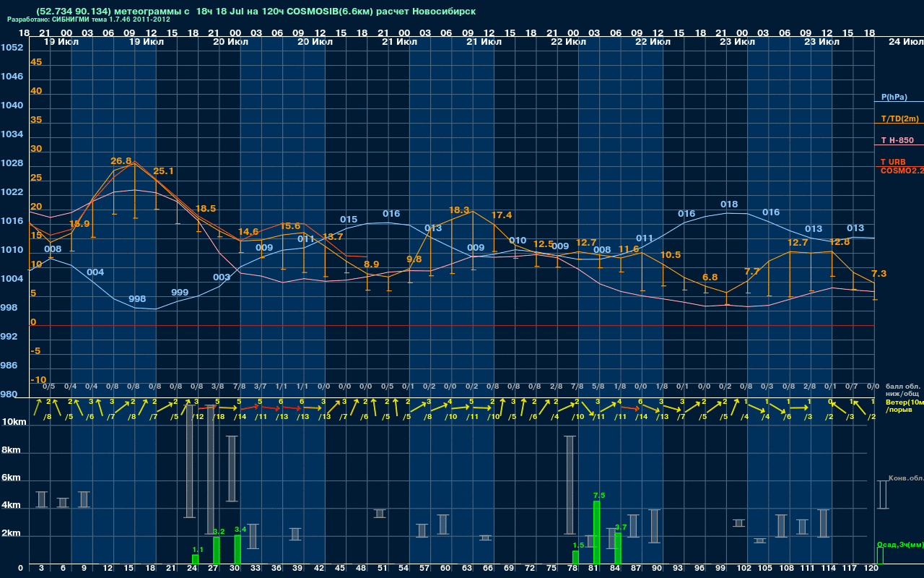Click the Конв.обл. legend label
924x578 pixels.
(905, 478)
